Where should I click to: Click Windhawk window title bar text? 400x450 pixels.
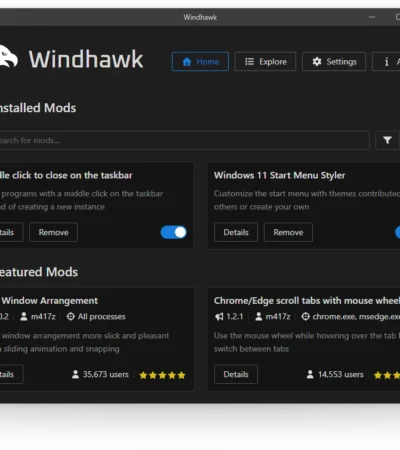[200, 17]
